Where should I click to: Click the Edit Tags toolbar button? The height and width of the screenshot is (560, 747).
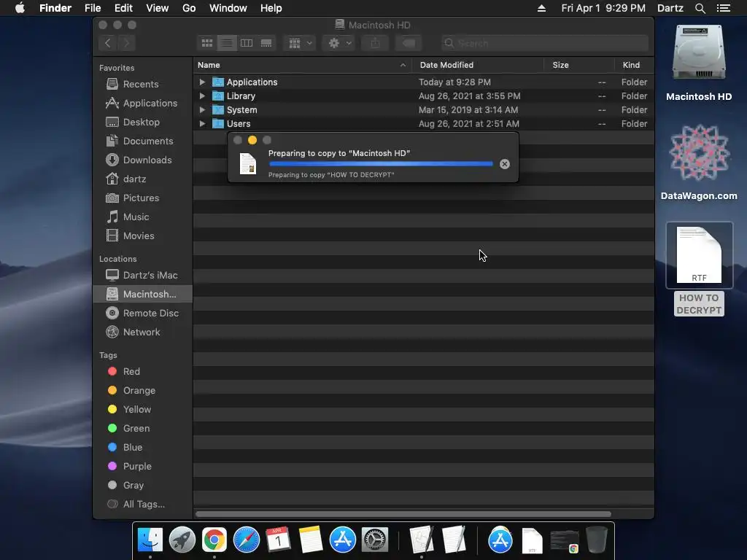(409, 43)
